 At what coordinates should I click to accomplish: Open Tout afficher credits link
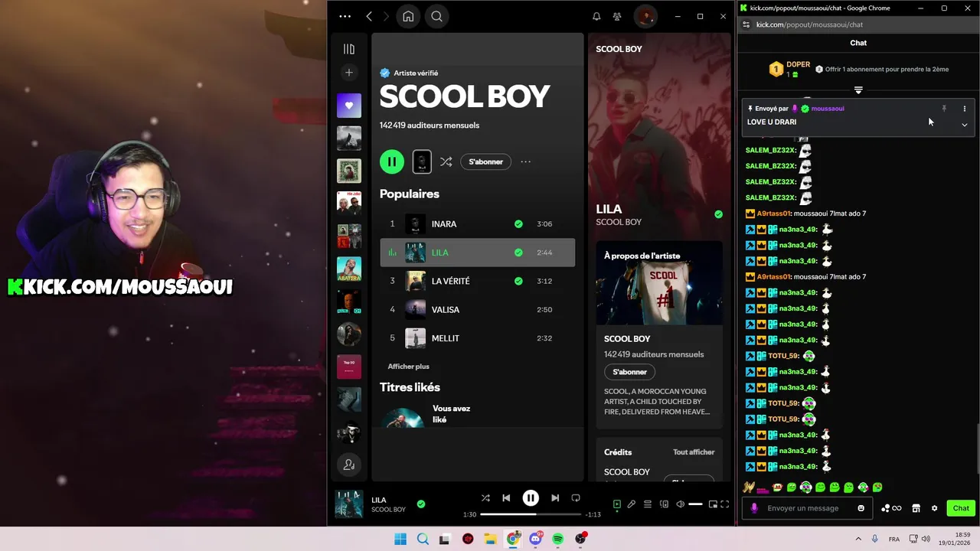694,452
